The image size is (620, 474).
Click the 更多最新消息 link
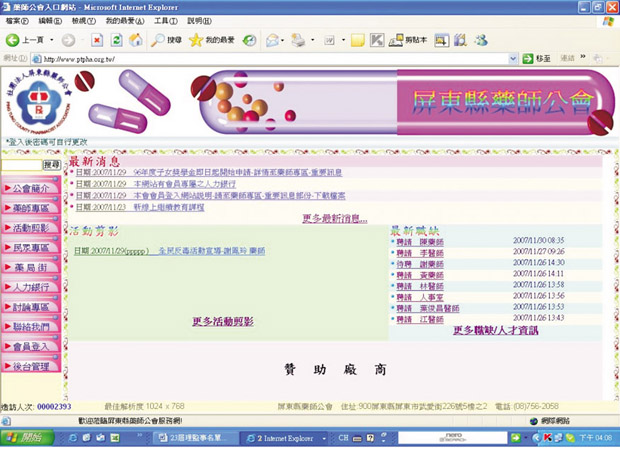coord(335,218)
